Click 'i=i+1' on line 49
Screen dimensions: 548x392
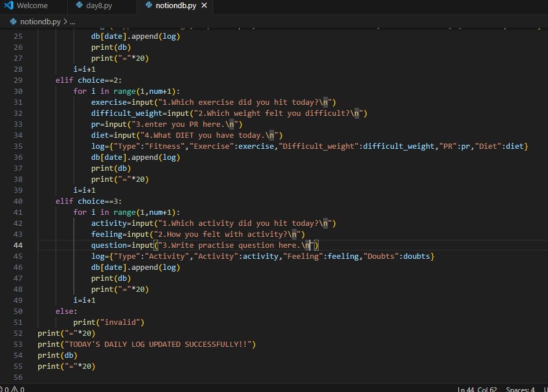click(x=84, y=301)
